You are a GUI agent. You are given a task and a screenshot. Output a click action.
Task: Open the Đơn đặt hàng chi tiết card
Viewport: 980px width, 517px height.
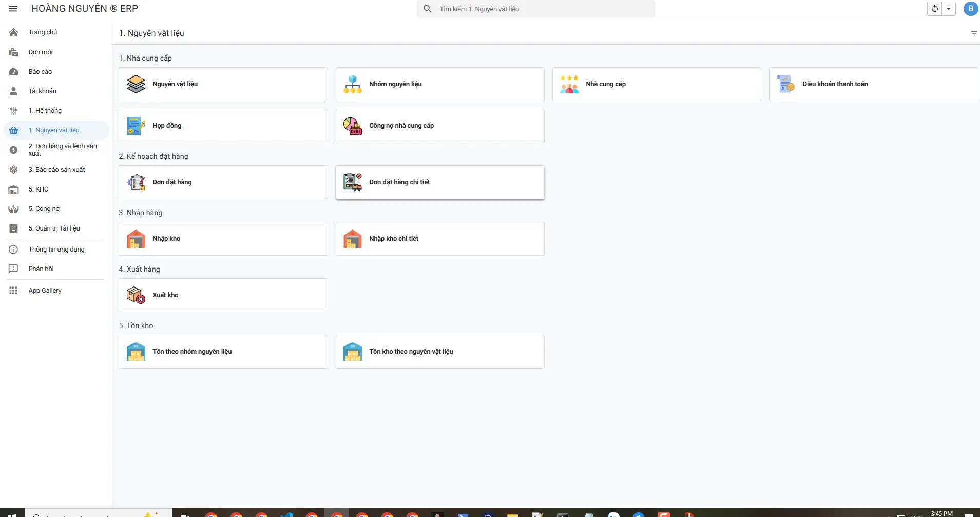[x=440, y=182]
